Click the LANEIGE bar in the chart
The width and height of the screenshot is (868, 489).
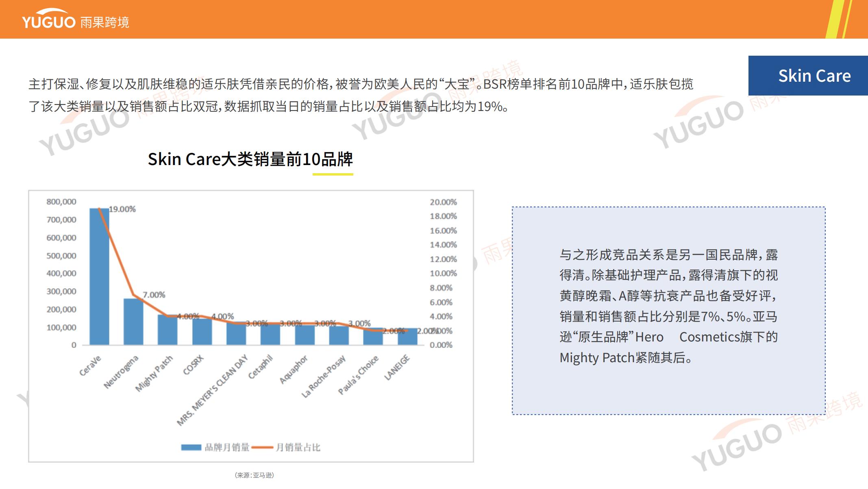coord(407,337)
